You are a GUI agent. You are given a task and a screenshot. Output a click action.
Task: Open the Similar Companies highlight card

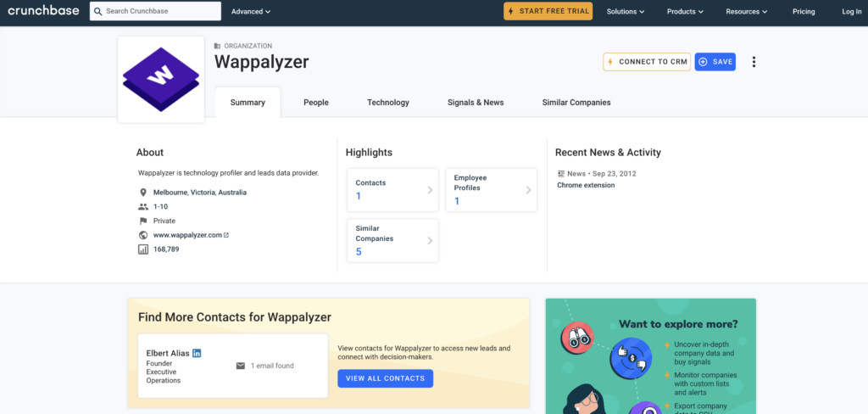pyautogui.click(x=392, y=241)
